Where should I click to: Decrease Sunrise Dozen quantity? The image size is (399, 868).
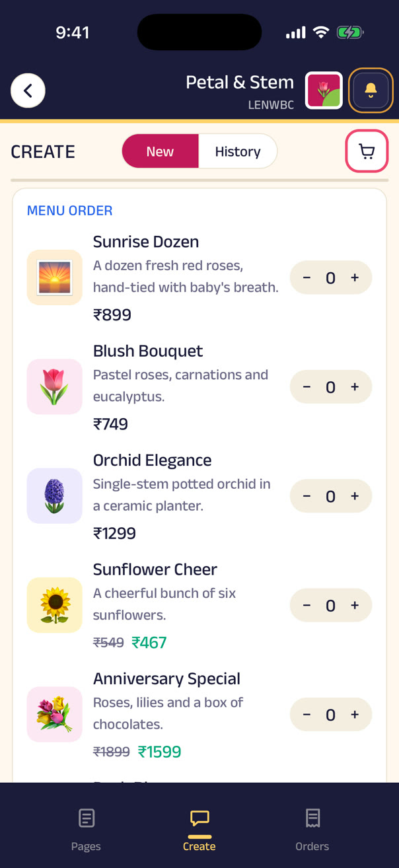pos(307,277)
